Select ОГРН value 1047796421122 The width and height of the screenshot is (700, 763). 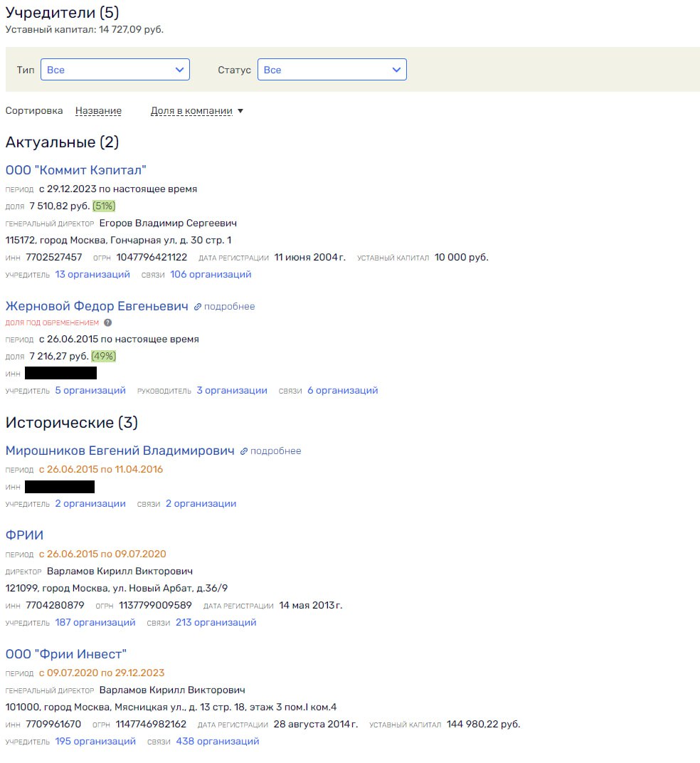[x=152, y=258]
